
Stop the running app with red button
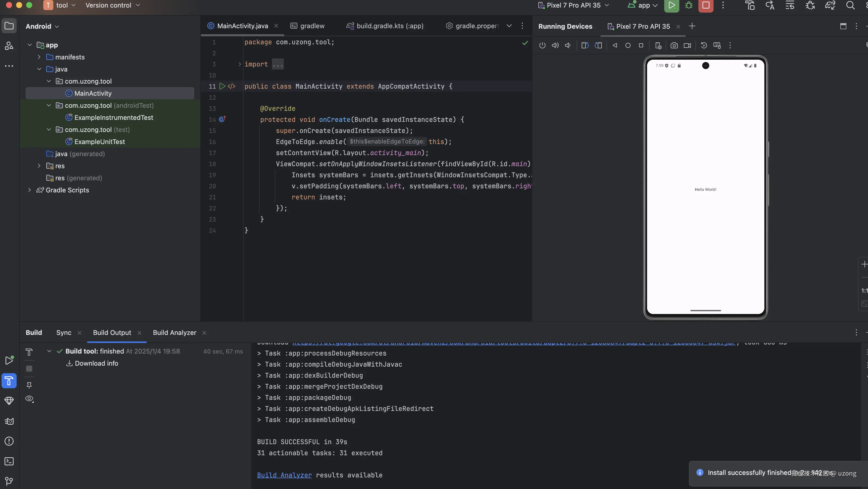click(x=705, y=6)
